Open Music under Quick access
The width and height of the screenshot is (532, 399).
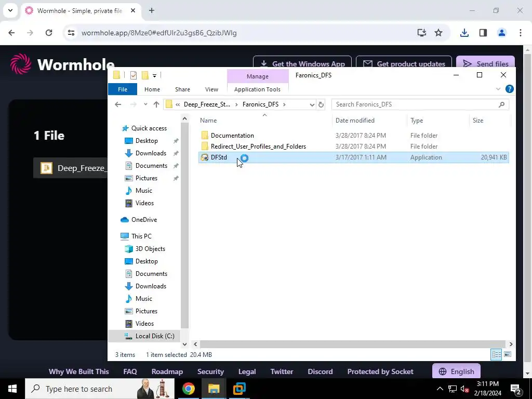pyautogui.click(x=143, y=191)
